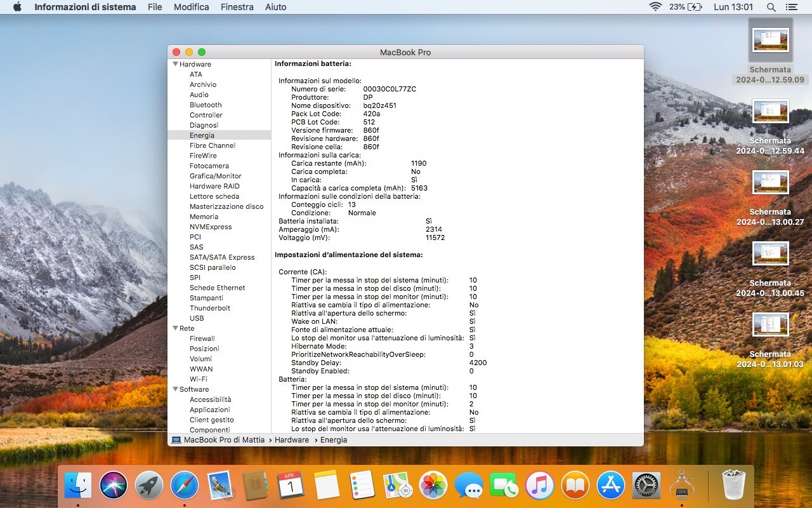Click Hardware in the bottom path bar
The height and width of the screenshot is (508, 812).
292,440
